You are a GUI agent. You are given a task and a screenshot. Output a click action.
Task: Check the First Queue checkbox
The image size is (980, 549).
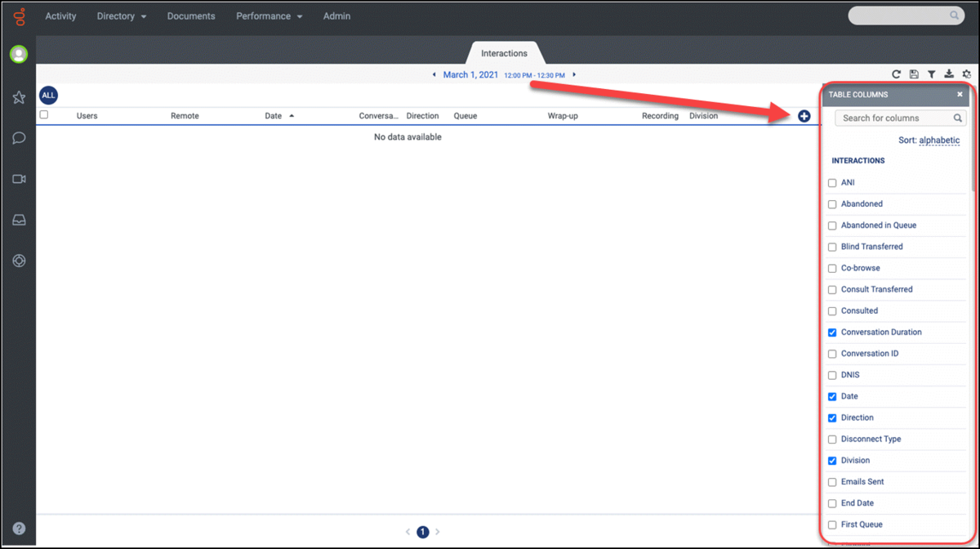(x=832, y=524)
